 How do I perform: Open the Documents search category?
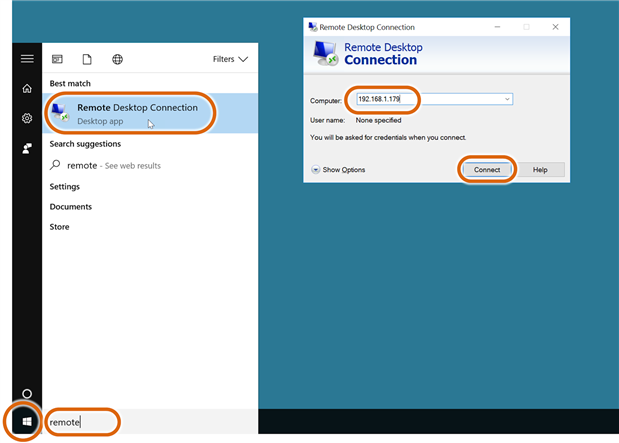71,206
